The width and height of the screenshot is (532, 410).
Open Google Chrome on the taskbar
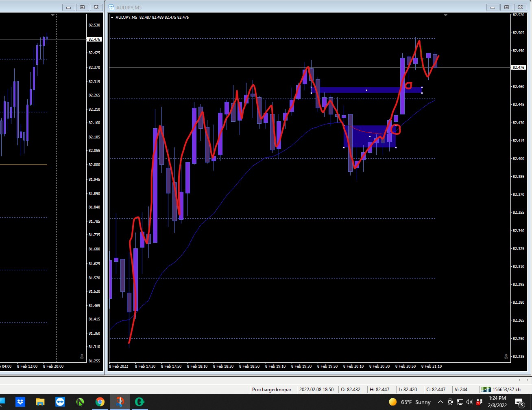100,402
